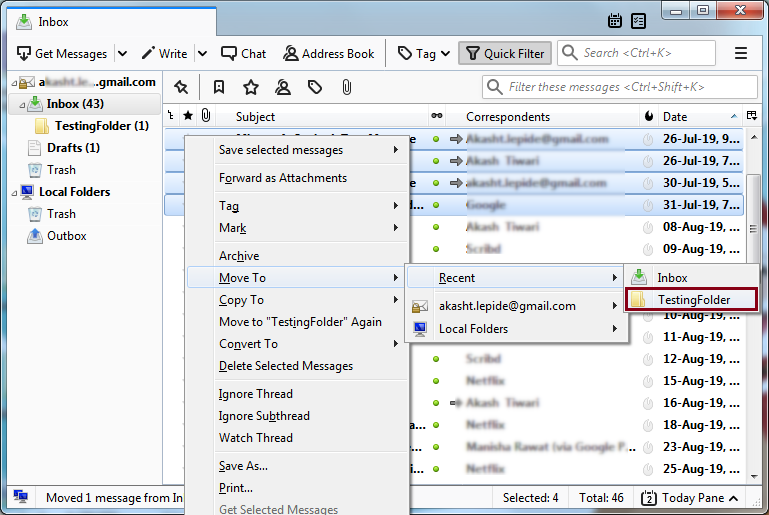This screenshot has width=769, height=515.
Task: Collapse the Inbox folder expander
Action: tap(22, 104)
